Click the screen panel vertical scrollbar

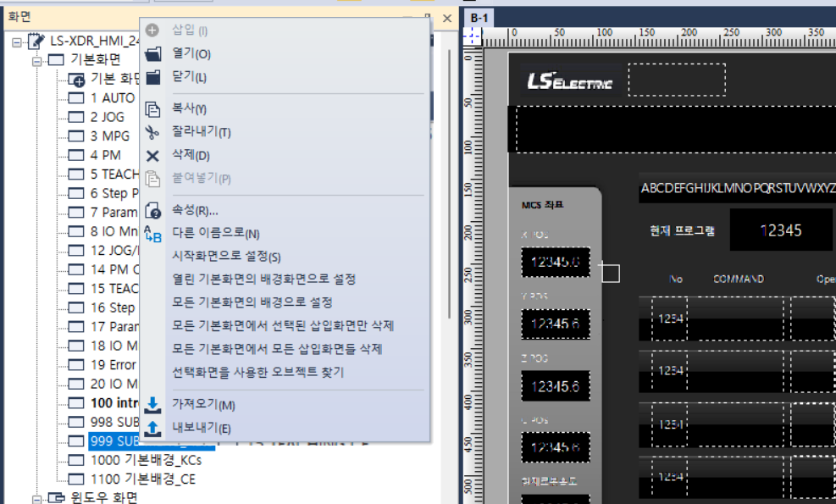pos(450,184)
